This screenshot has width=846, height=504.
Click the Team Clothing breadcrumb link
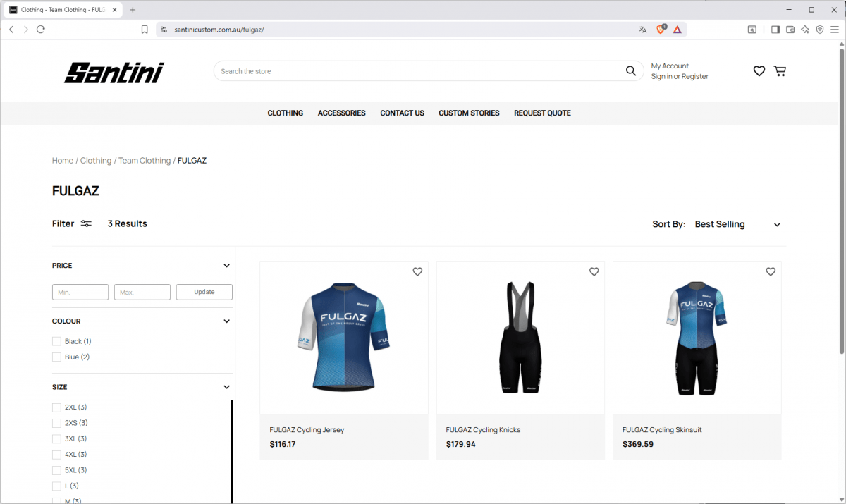(145, 161)
